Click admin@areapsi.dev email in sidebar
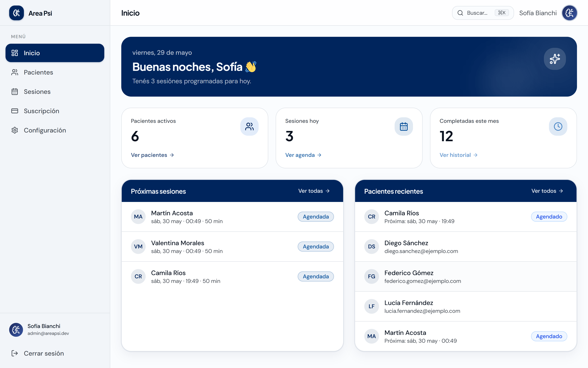Viewport: 588px width, 368px height. click(48, 333)
